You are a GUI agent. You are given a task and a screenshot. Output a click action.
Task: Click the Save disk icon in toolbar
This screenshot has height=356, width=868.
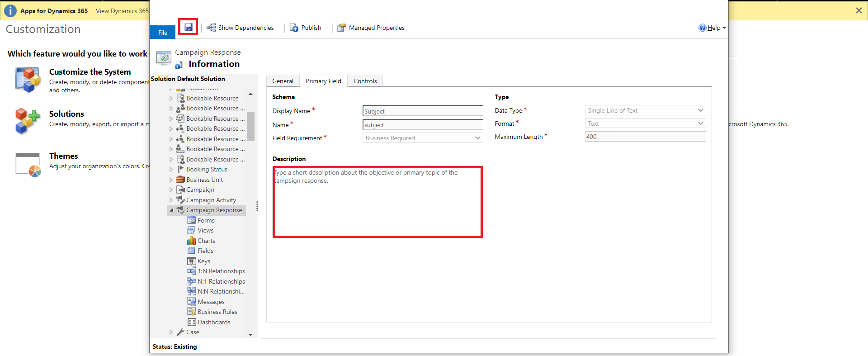pyautogui.click(x=189, y=27)
